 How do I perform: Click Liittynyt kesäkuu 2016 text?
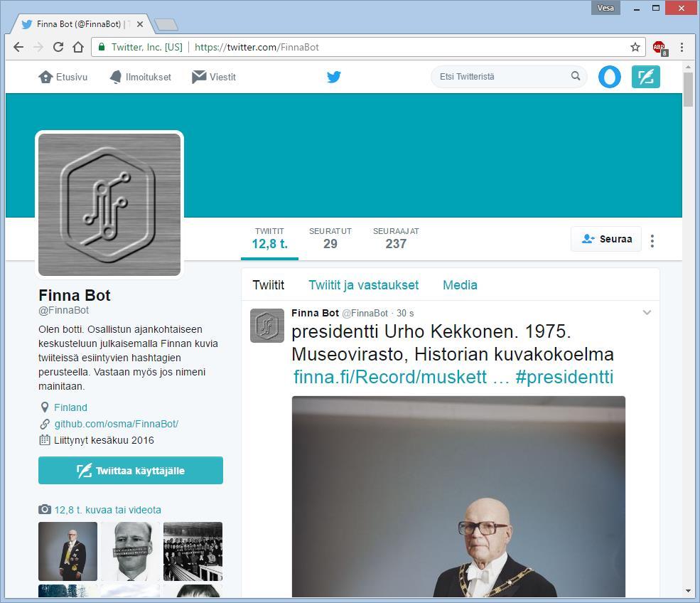coord(104,440)
